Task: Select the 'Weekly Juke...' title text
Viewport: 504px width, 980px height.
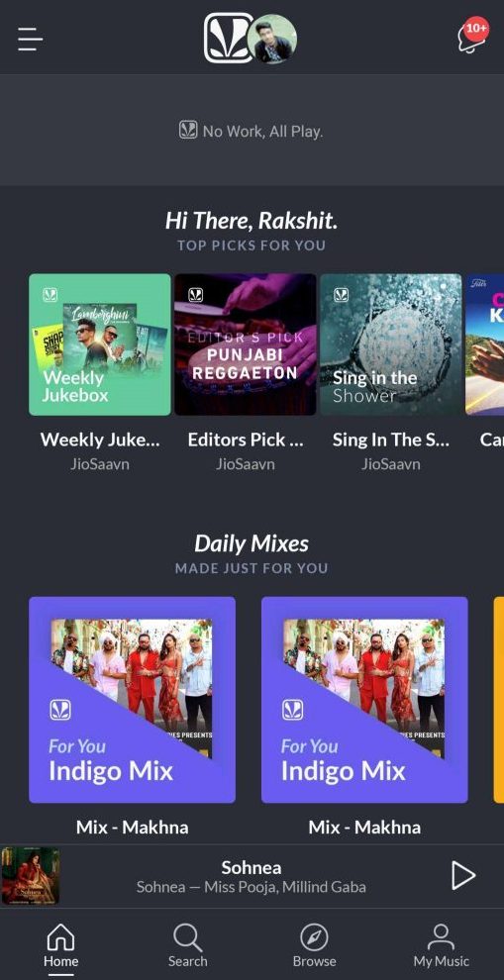Action: (x=100, y=440)
